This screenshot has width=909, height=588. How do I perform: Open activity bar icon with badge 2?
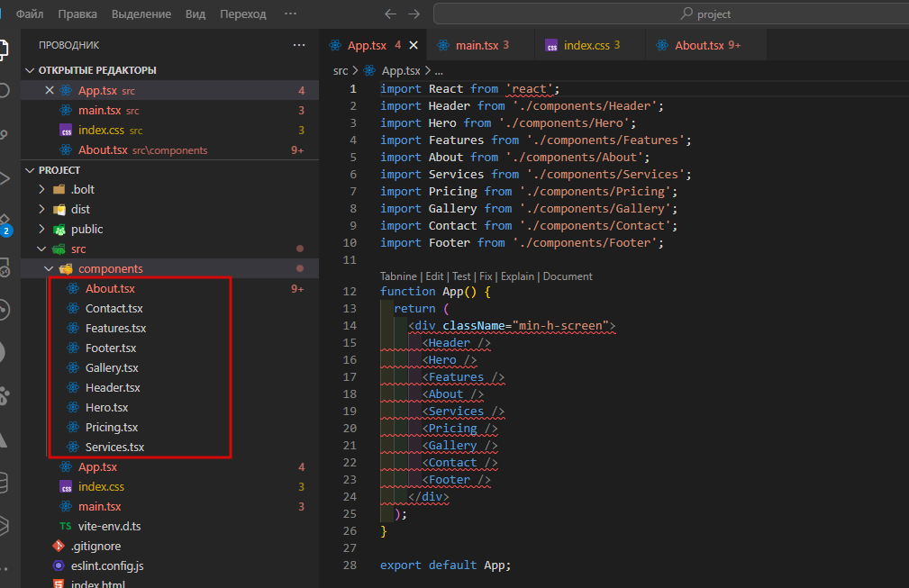pos(5,225)
